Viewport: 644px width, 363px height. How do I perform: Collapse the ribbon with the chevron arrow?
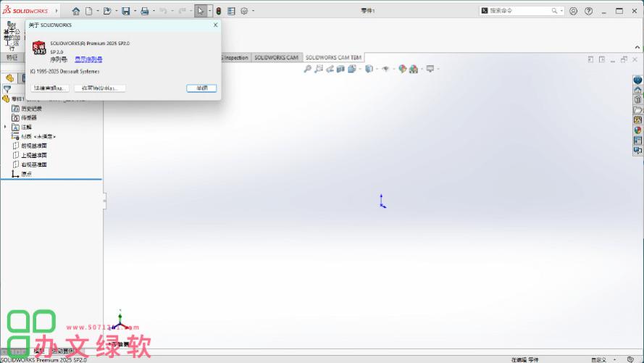pos(637,47)
